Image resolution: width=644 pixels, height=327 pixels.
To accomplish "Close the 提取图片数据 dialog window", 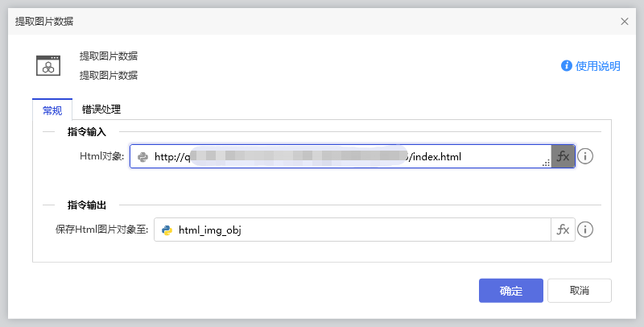I will [x=625, y=22].
